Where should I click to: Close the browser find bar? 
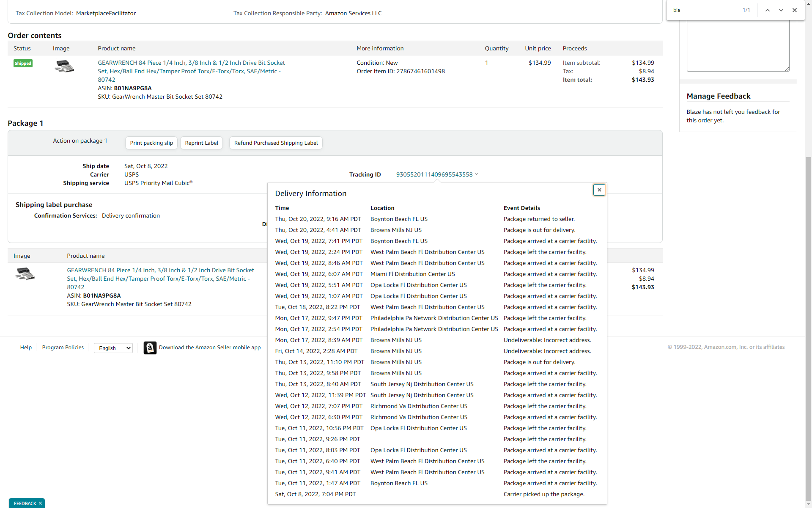coord(795,10)
